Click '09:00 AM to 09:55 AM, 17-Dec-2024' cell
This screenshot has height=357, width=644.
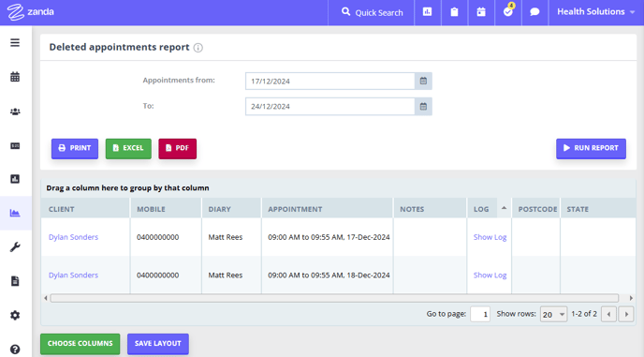[329, 237]
